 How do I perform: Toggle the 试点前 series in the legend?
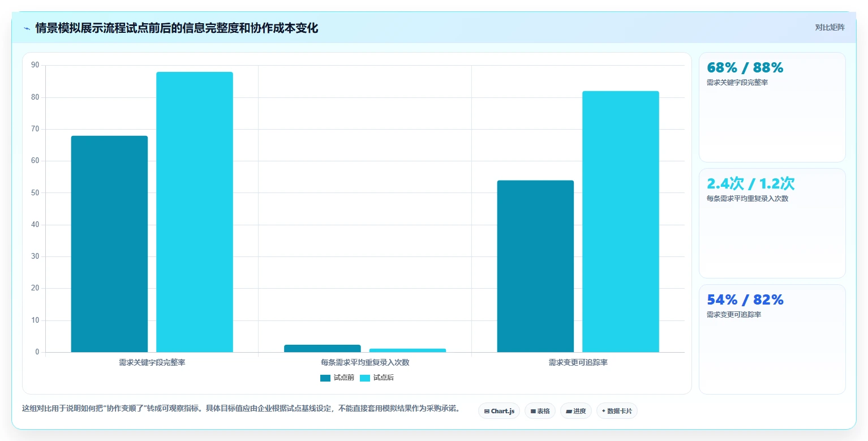pos(337,378)
